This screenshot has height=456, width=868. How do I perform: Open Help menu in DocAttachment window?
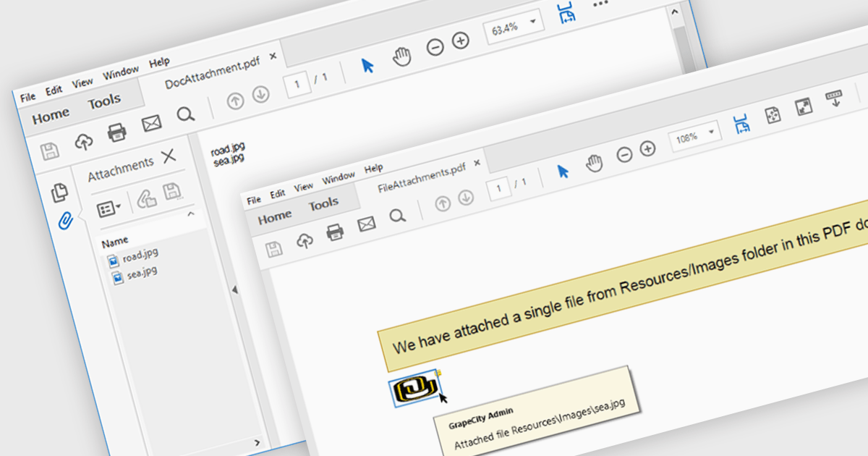tap(159, 63)
